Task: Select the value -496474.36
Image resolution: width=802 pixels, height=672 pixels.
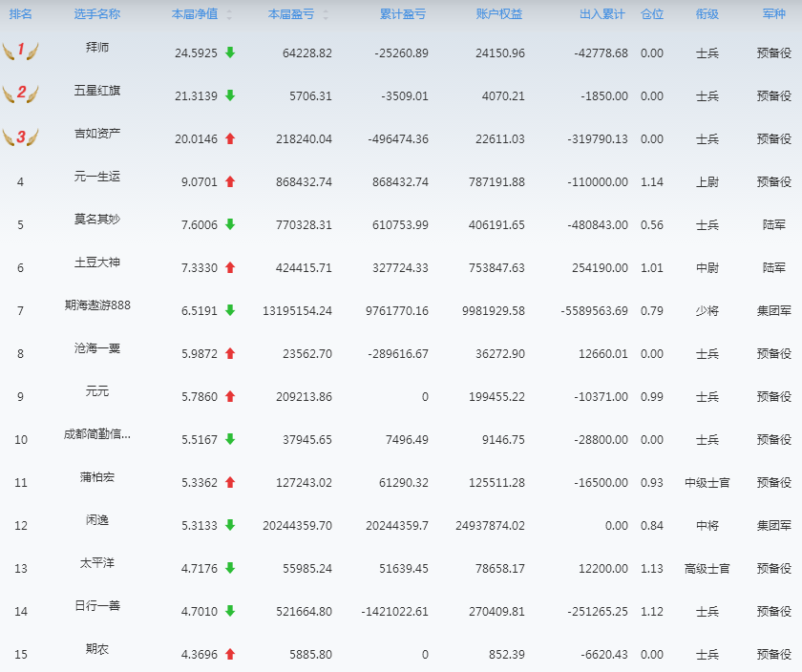Action: pyautogui.click(x=398, y=139)
